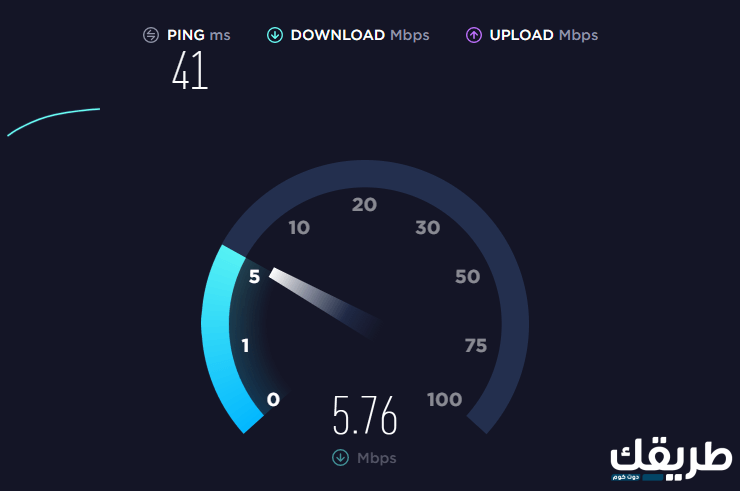Click the teal download arrow icon at top
Image resolution: width=740 pixels, height=491 pixels.
coord(275,35)
